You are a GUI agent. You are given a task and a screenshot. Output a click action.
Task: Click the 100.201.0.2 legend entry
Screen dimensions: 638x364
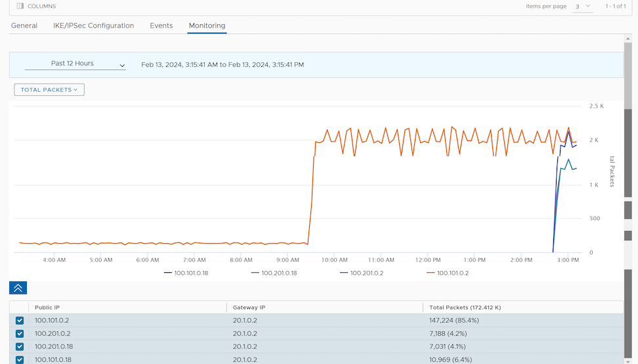click(x=362, y=273)
